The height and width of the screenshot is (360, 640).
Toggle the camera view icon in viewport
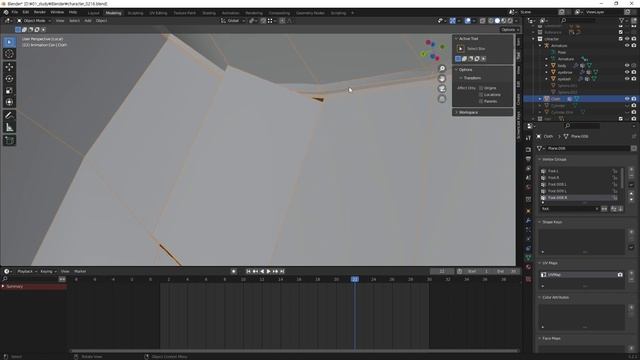pos(442,89)
